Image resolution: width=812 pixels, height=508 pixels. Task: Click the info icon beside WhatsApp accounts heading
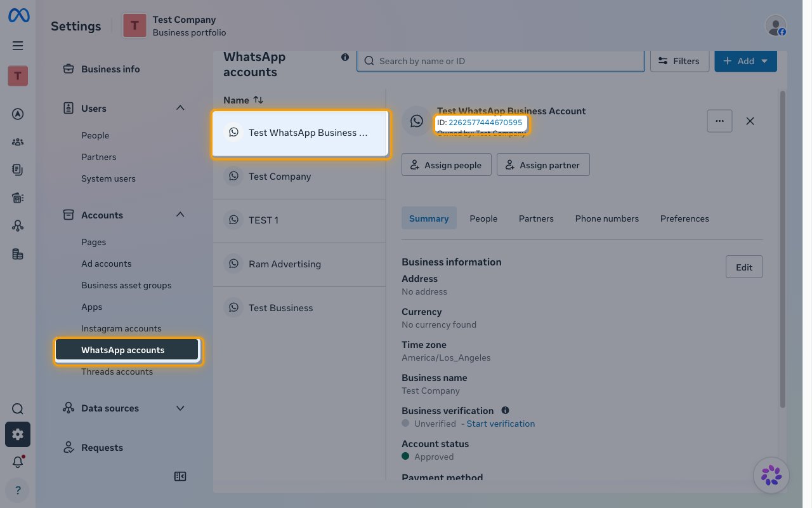coord(345,57)
